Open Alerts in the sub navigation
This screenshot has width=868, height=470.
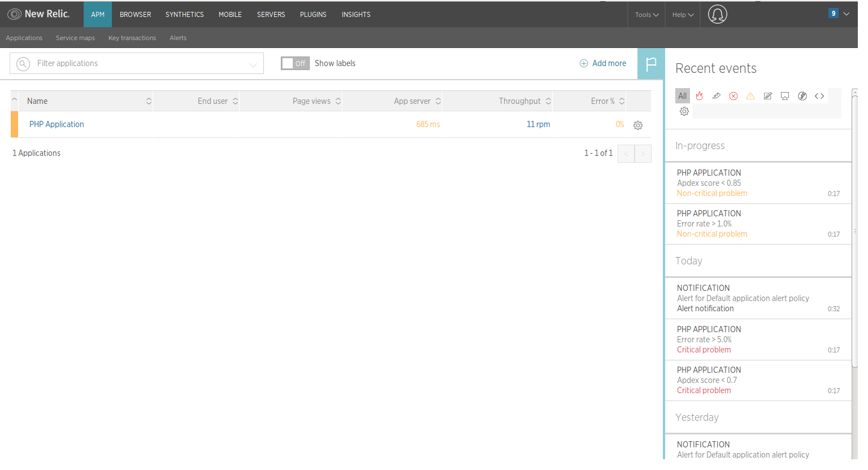click(178, 38)
